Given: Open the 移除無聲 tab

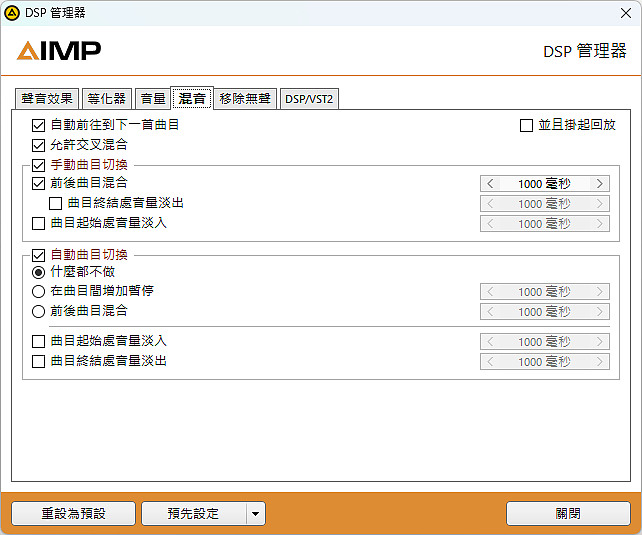Looking at the screenshot, I should click(245, 99).
